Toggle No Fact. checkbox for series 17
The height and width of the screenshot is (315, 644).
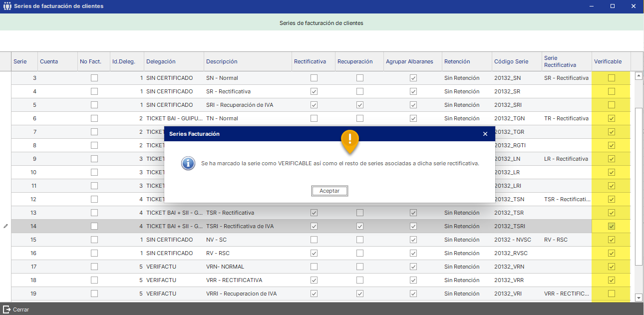(94, 267)
